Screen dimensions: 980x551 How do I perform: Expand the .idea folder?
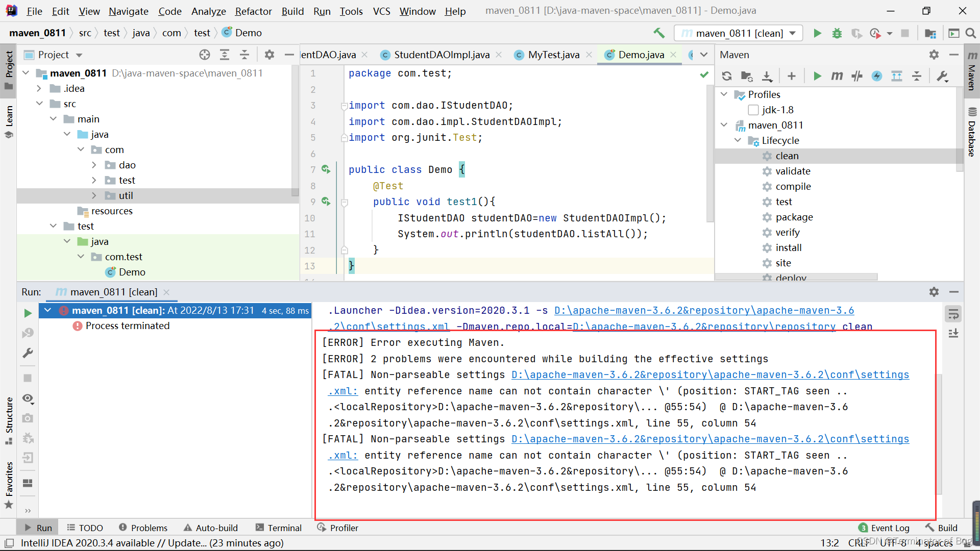point(39,88)
